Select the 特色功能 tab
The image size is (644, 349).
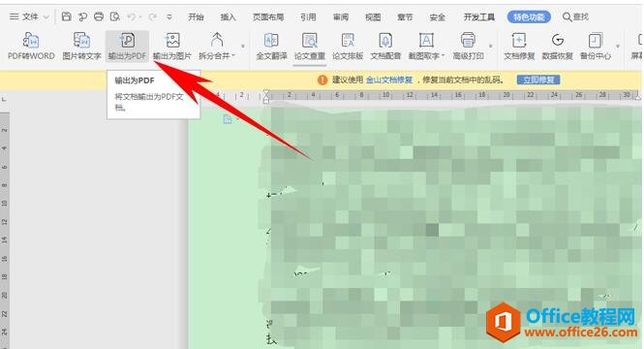529,16
